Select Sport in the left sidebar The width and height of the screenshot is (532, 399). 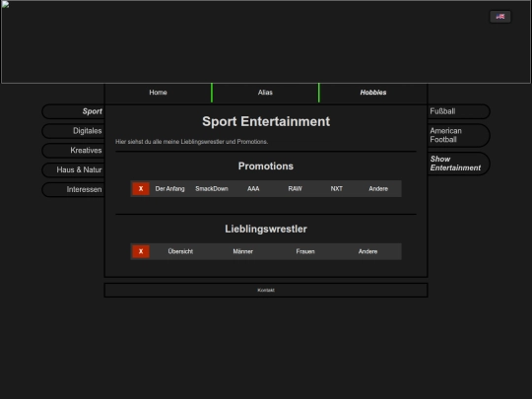(x=73, y=111)
